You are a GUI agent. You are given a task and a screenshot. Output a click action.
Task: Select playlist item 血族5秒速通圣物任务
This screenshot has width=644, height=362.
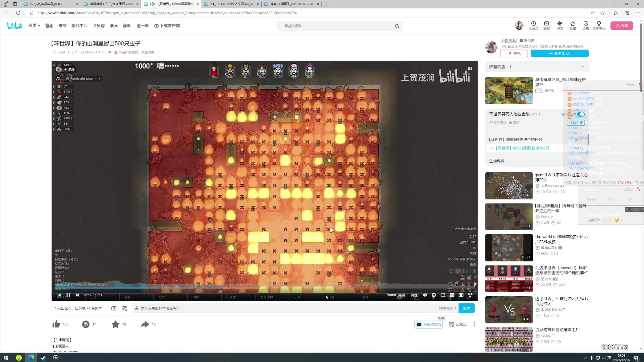point(516,139)
